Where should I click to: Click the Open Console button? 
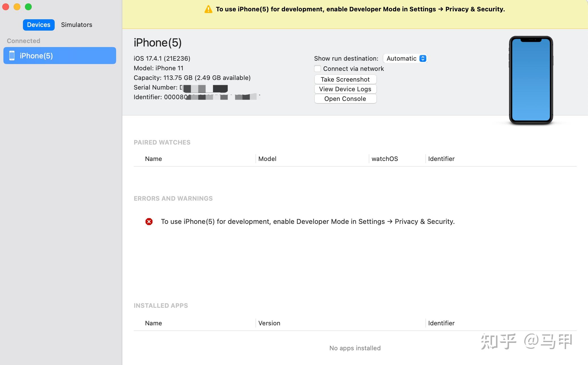coord(345,99)
